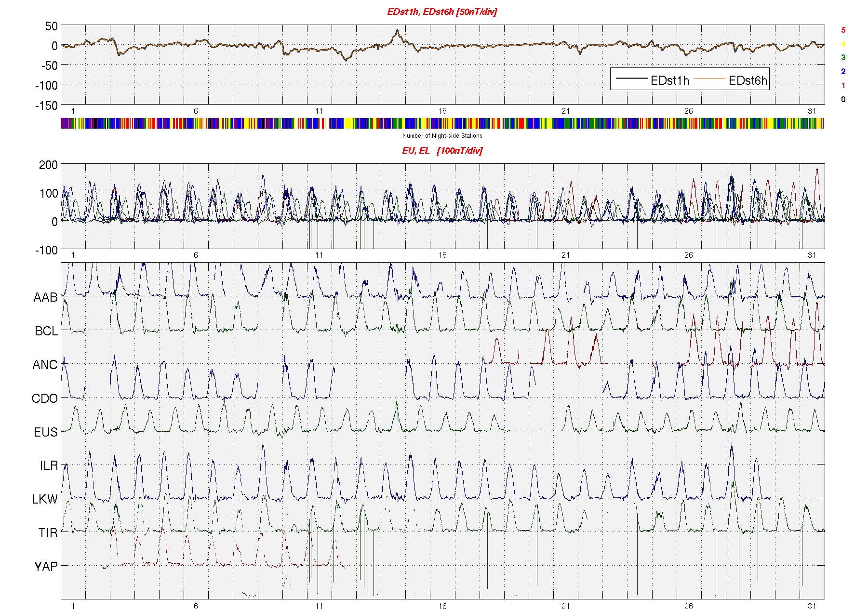This screenshot has width=868, height=611.
Task: Click the '100' y-axis tick of EU/EL plot
Action: (x=48, y=194)
